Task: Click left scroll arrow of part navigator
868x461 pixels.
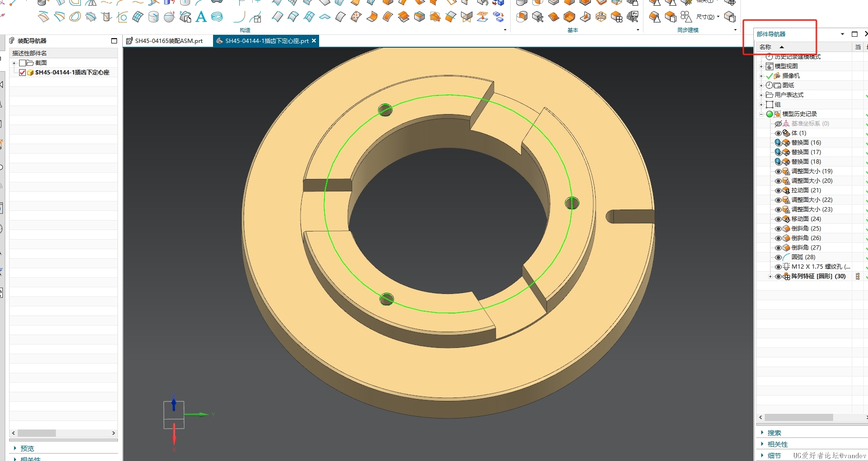Action: click(761, 418)
